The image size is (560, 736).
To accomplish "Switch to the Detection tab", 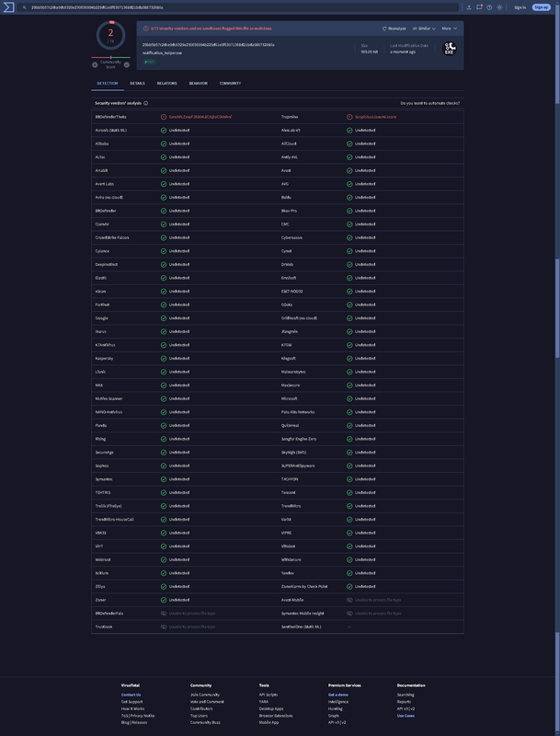I will pos(108,84).
